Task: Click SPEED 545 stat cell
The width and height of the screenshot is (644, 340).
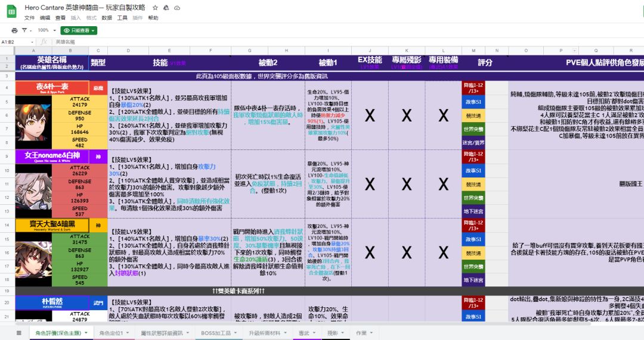Action: [x=80, y=280]
